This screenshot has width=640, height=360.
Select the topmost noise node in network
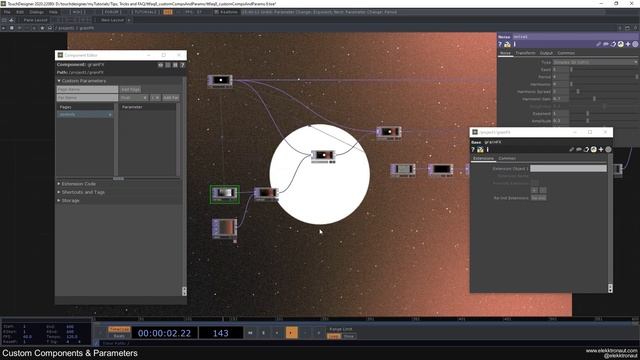tap(220, 81)
